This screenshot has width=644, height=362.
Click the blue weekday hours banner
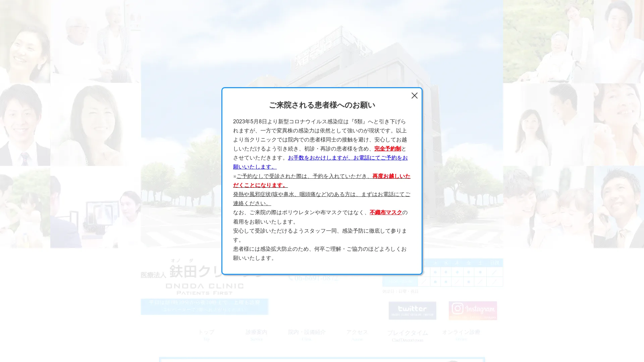click(204, 307)
